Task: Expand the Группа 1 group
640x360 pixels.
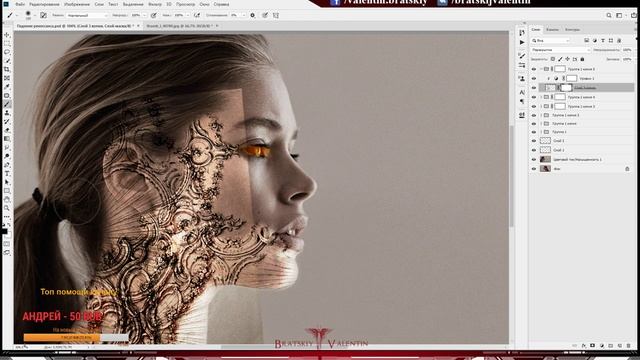Action: (x=542, y=132)
